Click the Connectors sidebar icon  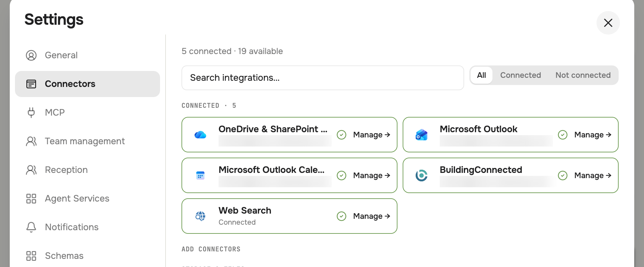tap(31, 84)
